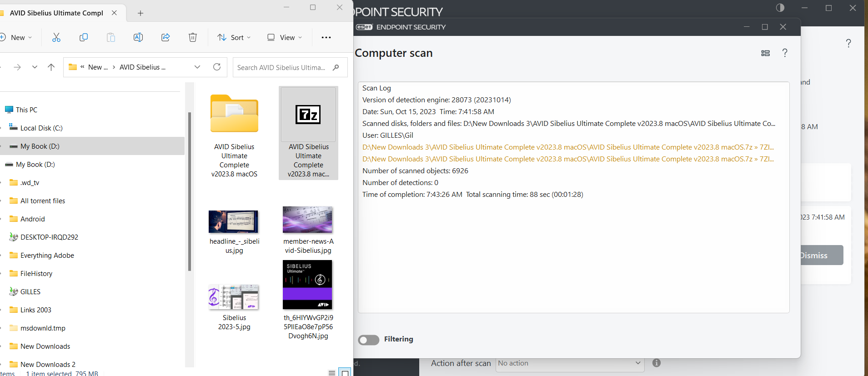The image size is (868, 376).
Task: Click the Cut scissors icon in Explorer toolbar
Action: click(56, 37)
